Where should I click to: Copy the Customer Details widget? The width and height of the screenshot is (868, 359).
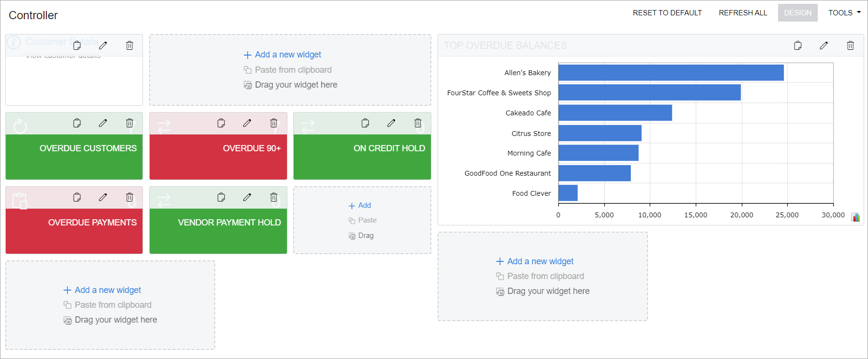(x=77, y=45)
